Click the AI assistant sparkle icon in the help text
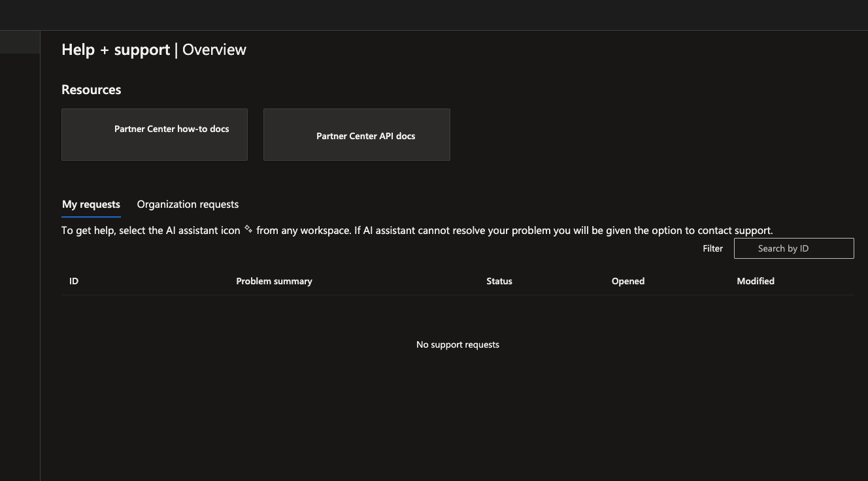The height and width of the screenshot is (481, 868). tap(248, 229)
